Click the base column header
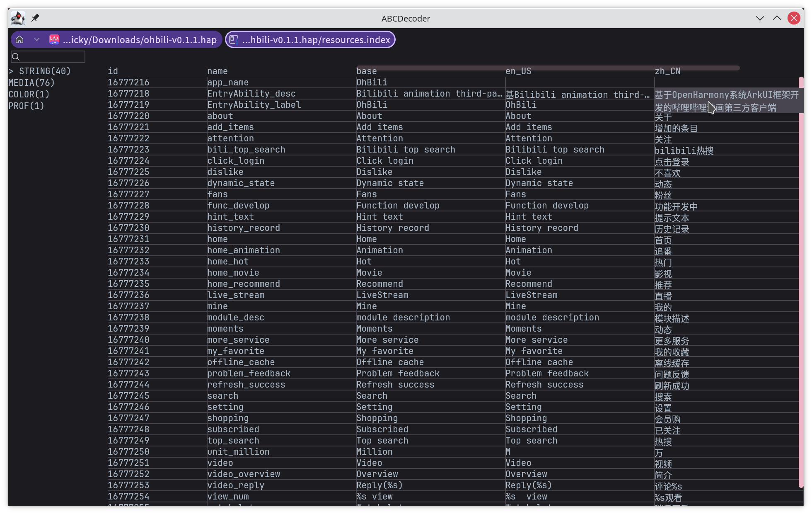The width and height of the screenshot is (812, 514). click(367, 71)
